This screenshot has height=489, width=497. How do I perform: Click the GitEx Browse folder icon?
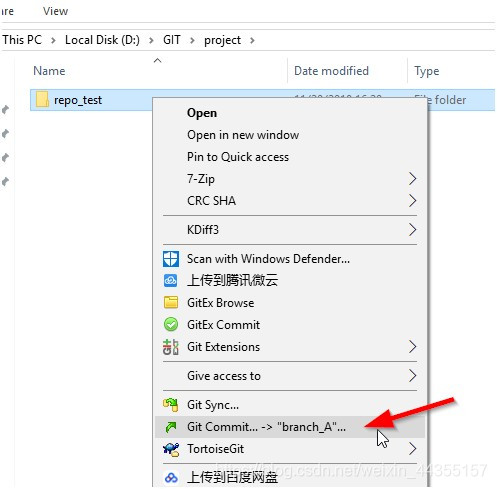click(x=171, y=302)
